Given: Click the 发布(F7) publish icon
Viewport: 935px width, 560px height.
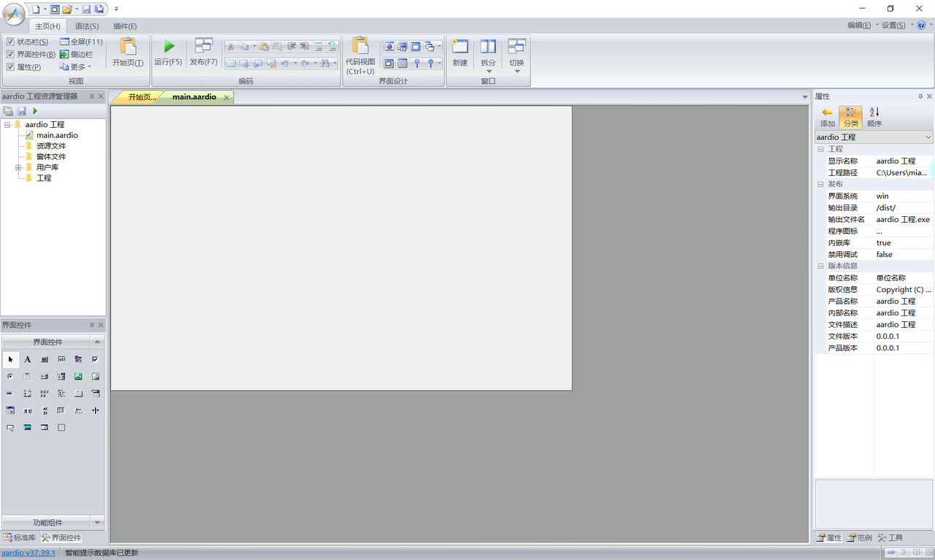Looking at the screenshot, I should click(204, 46).
